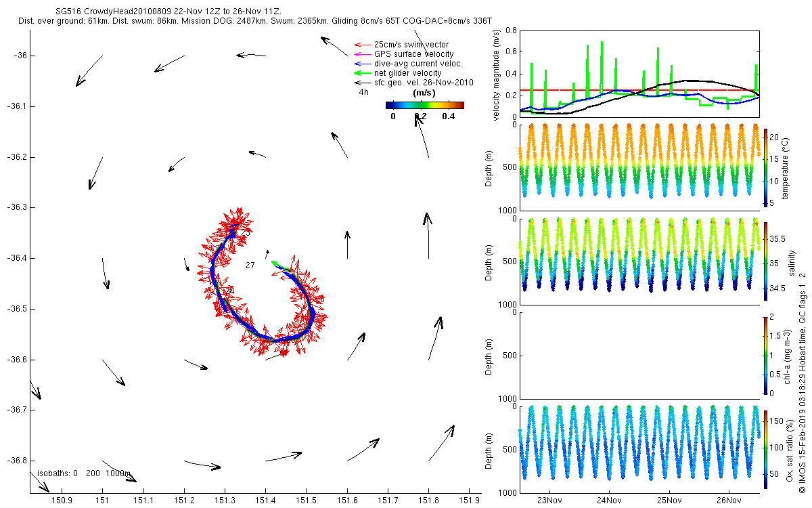
Task: Click the chl-a colorbar
Action: (x=766, y=355)
